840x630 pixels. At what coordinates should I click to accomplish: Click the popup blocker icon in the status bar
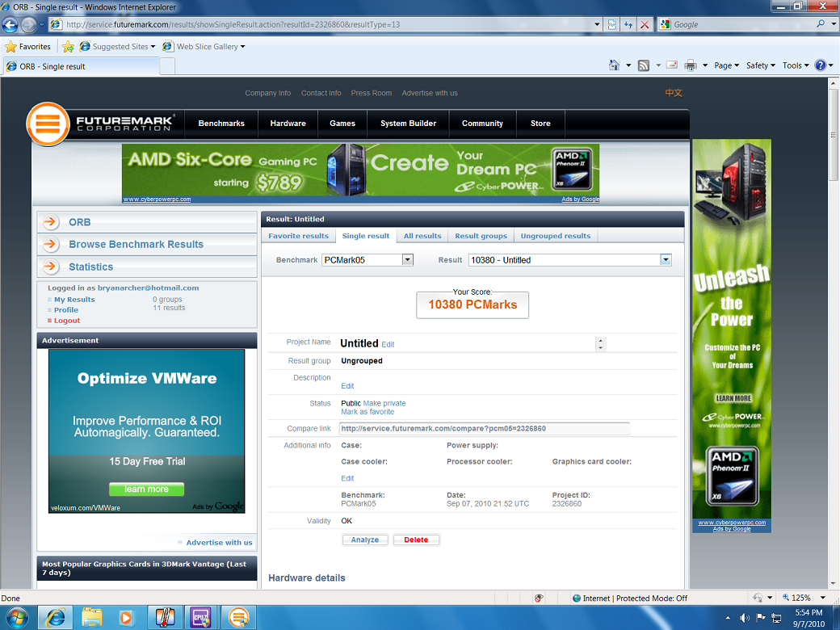pos(539,598)
